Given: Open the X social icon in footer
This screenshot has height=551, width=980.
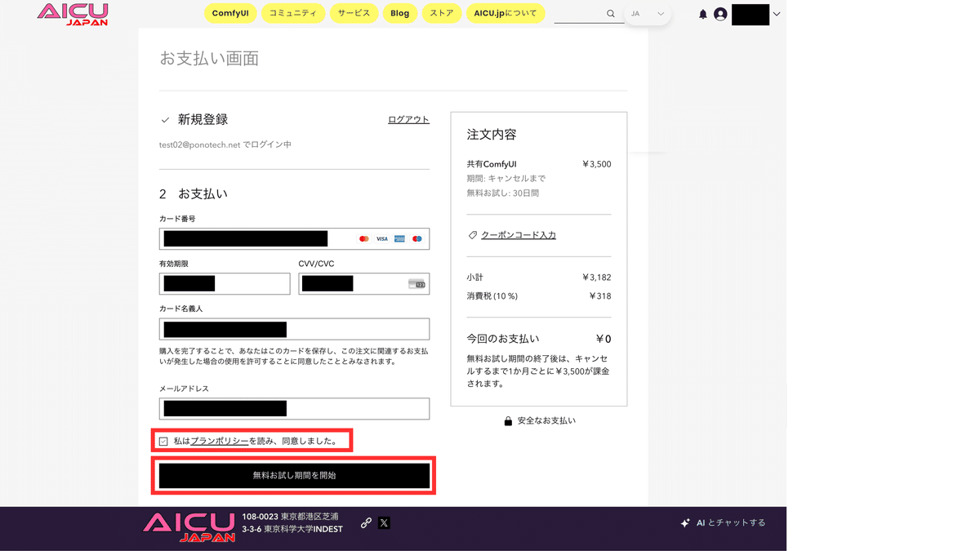Looking at the screenshot, I should tap(384, 522).
